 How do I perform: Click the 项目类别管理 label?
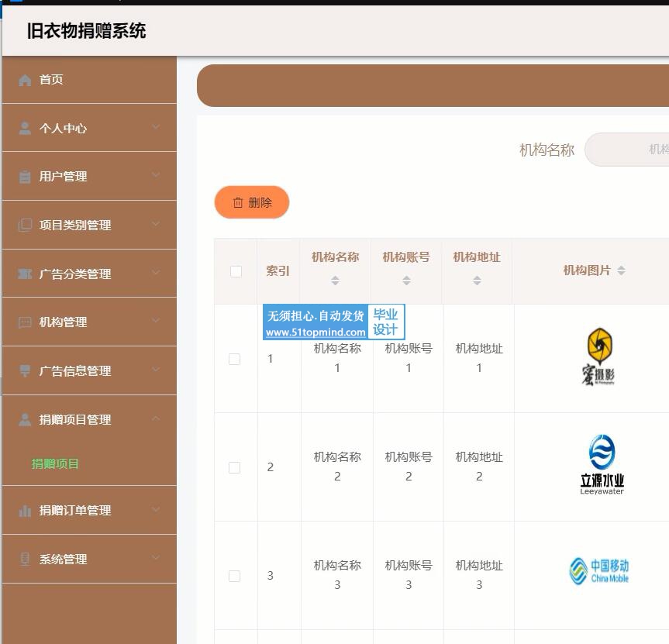[x=75, y=225]
